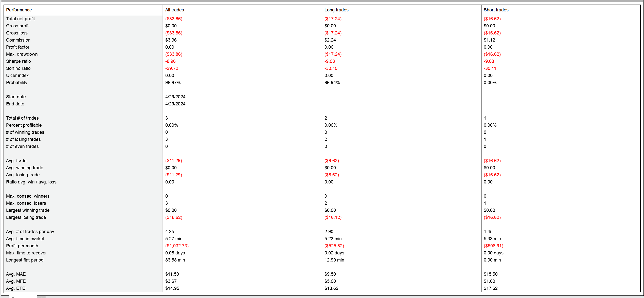Image resolution: width=644 pixels, height=298 pixels.
Task: Select Avg. MAE value $15.50
Action: tap(491, 274)
